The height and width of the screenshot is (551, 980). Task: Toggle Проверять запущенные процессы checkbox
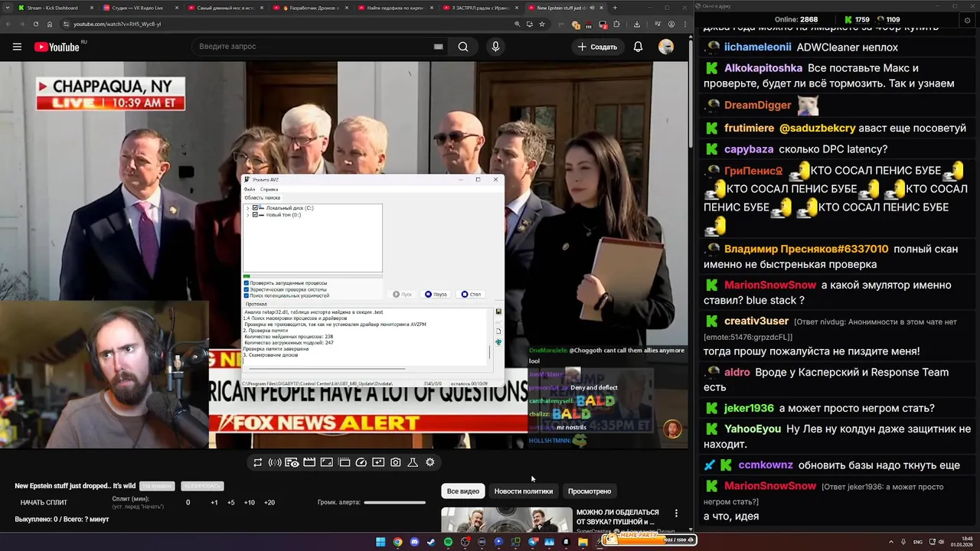(x=246, y=283)
